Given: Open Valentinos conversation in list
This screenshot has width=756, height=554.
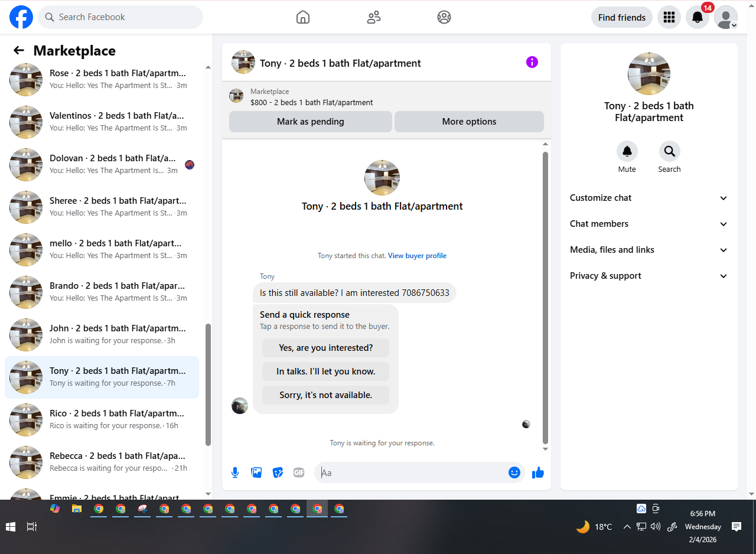Looking at the screenshot, I should [x=102, y=122].
